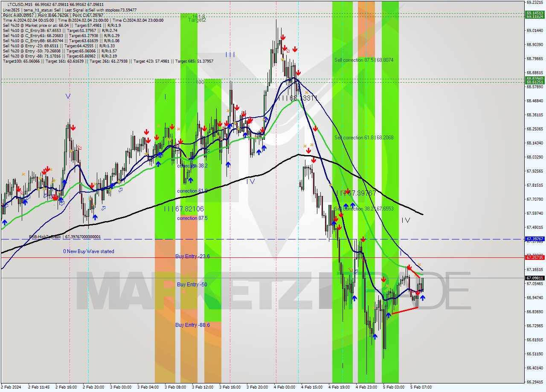Click the blue 'correction 38.2' label

(192, 166)
